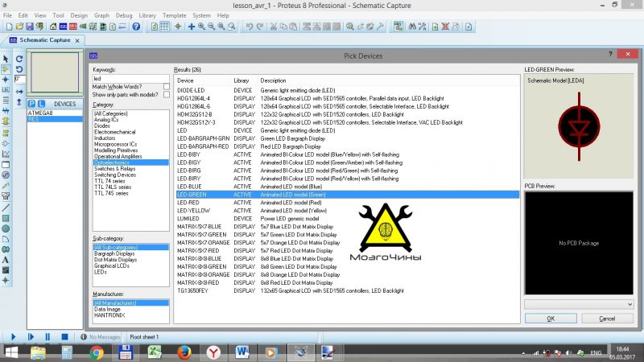This screenshot has width=644, height=362.
Task: Click the 'P' pick from libraries button
Action: pos(32,104)
